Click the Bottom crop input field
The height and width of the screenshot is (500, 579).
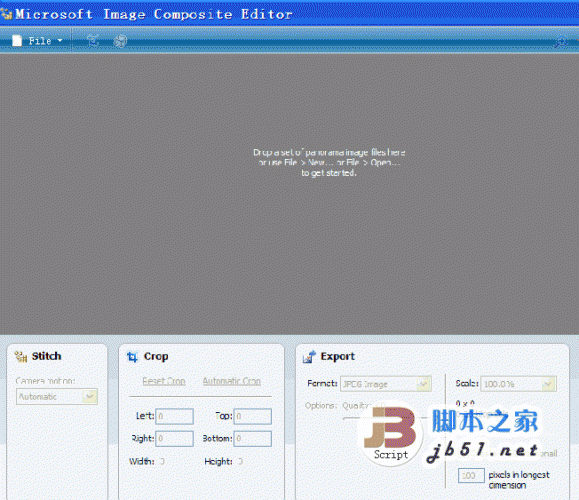(x=253, y=439)
